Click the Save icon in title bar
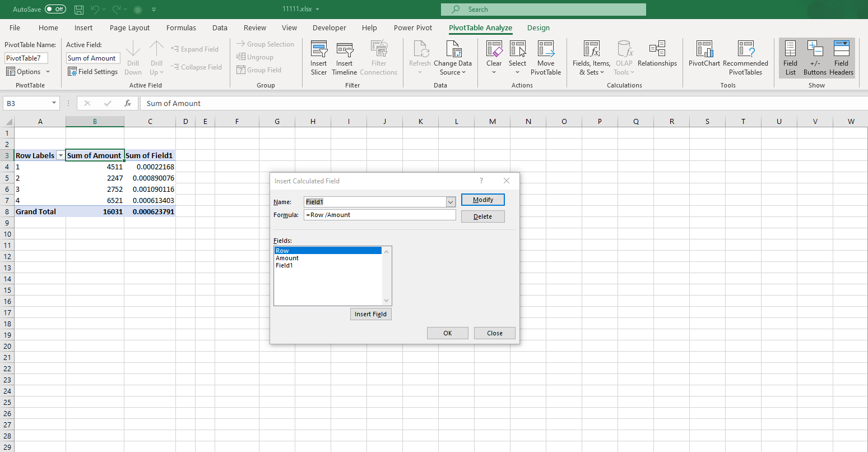This screenshot has width=868, height=452. coord(79,10)
